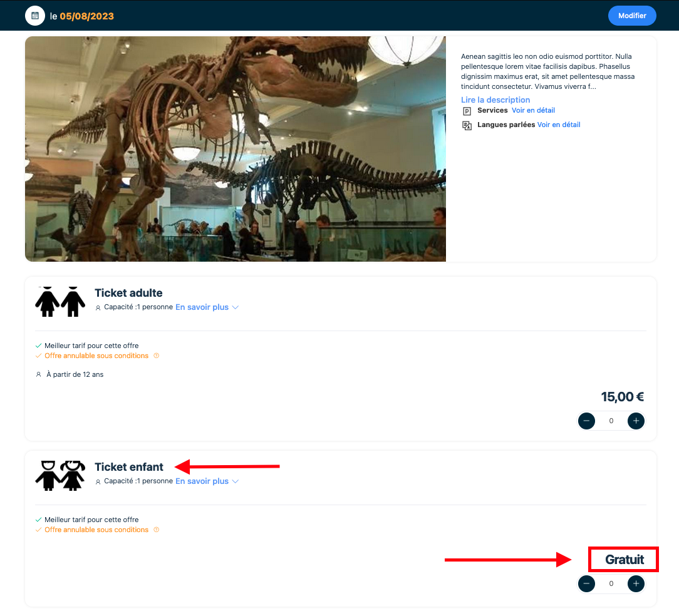The height and width of the screenshot is (616, 679).
Task: Click the dinosaur skeleton museum photo
Action: [235, 149]
